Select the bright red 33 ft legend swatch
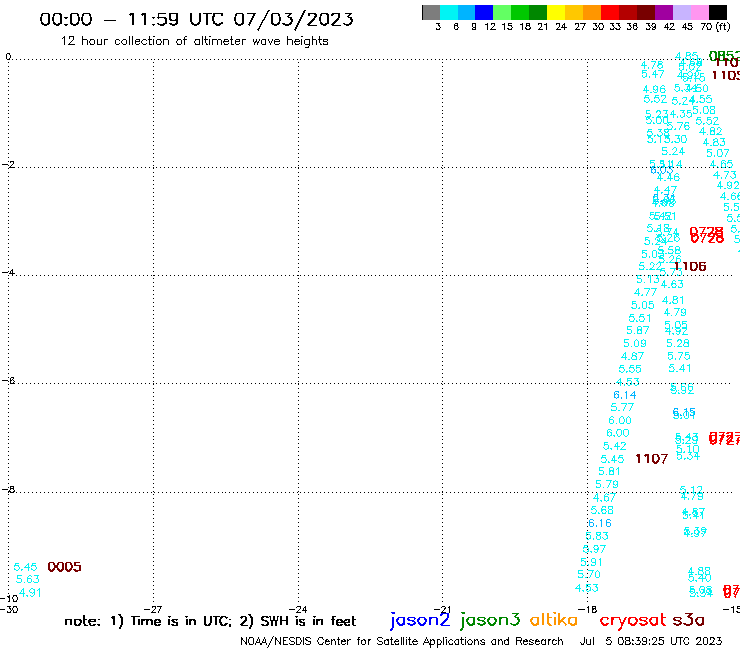 coord(610,12)
